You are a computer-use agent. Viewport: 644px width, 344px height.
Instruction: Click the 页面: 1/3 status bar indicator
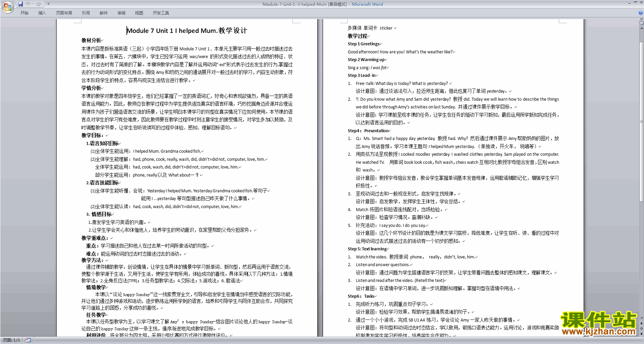11,340
